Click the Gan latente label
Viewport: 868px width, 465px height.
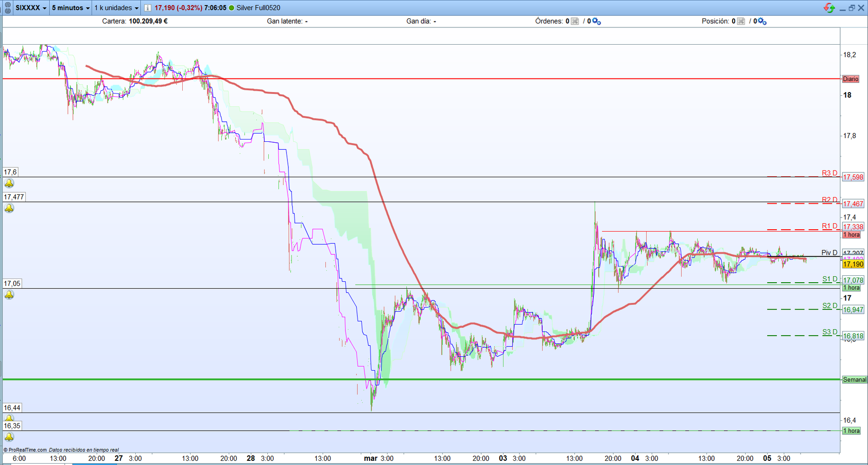click(x=285, y=21)
